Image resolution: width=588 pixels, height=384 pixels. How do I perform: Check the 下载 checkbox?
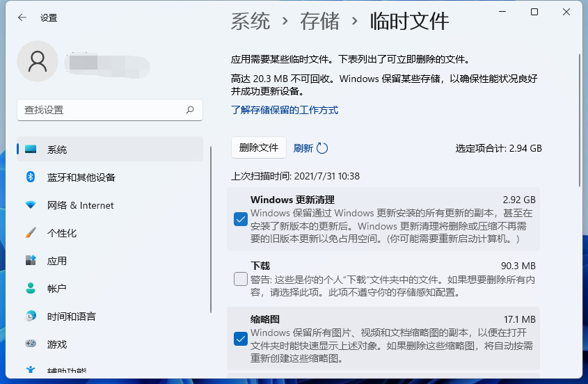pos(241,280)
